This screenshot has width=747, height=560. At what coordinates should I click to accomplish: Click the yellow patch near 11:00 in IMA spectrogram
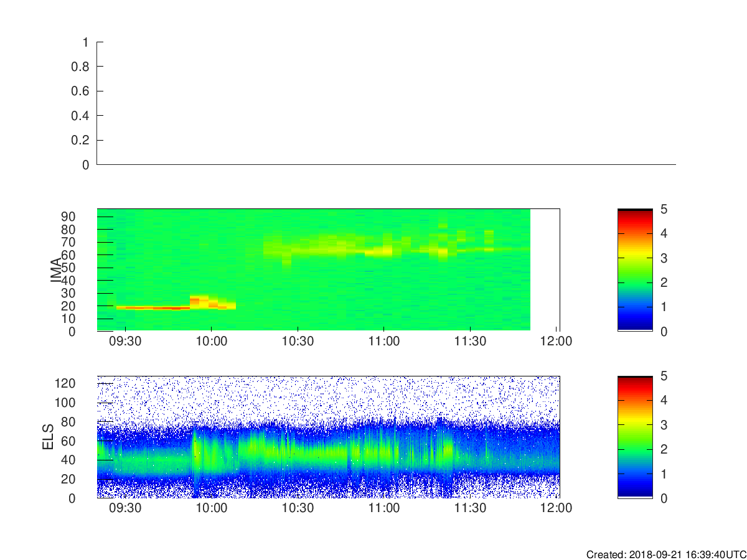click(378, 252)
